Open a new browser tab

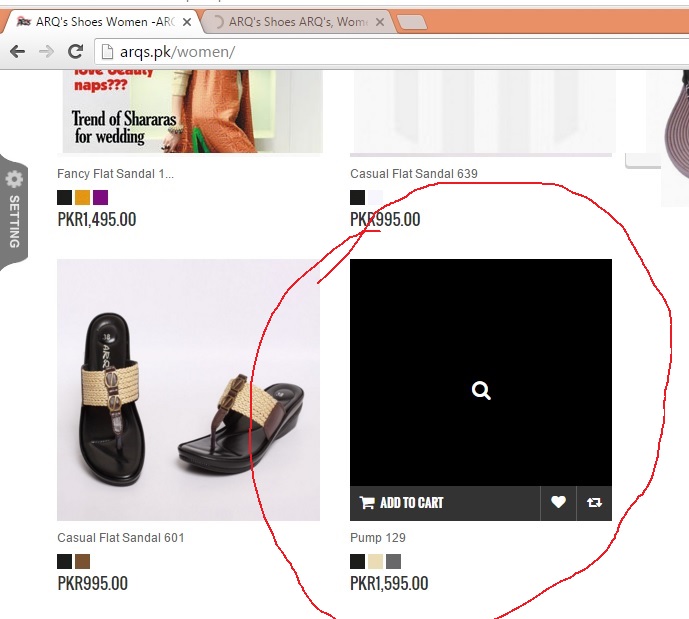(411, 22)
